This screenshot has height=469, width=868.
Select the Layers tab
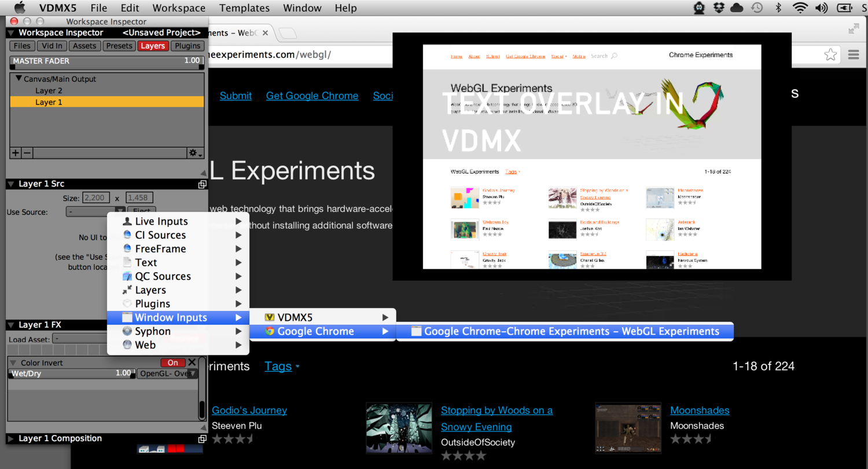tap(153, 46)
